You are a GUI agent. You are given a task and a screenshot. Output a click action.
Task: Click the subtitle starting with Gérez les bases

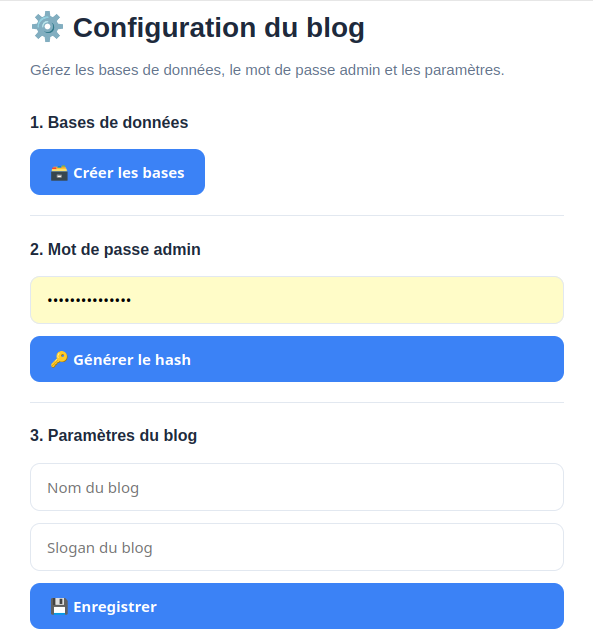[267, 70]
